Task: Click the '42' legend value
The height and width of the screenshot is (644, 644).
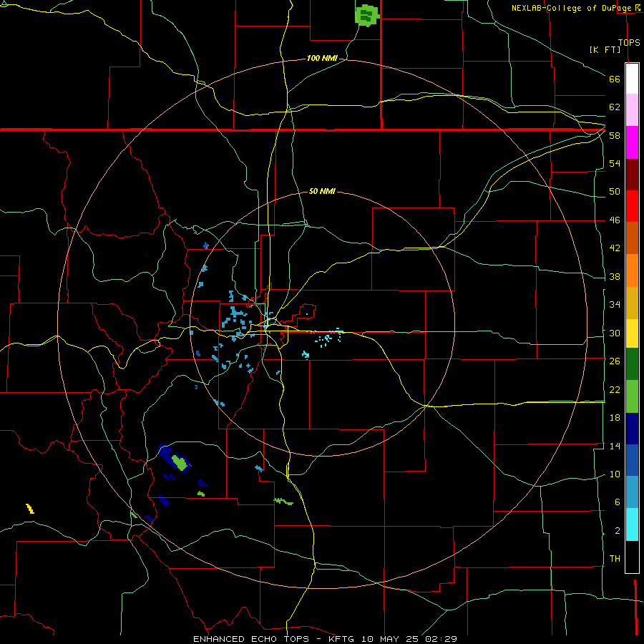Action: [615, 248]
